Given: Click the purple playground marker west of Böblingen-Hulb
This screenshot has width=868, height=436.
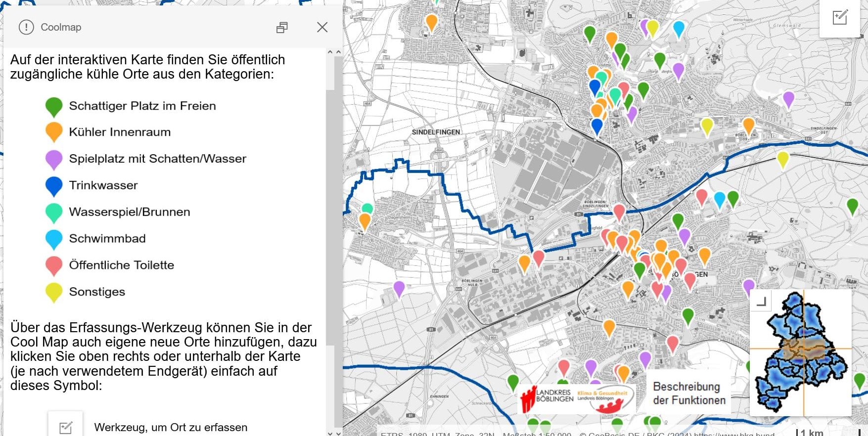Looking at the screenshot, I should click(399, 288).
